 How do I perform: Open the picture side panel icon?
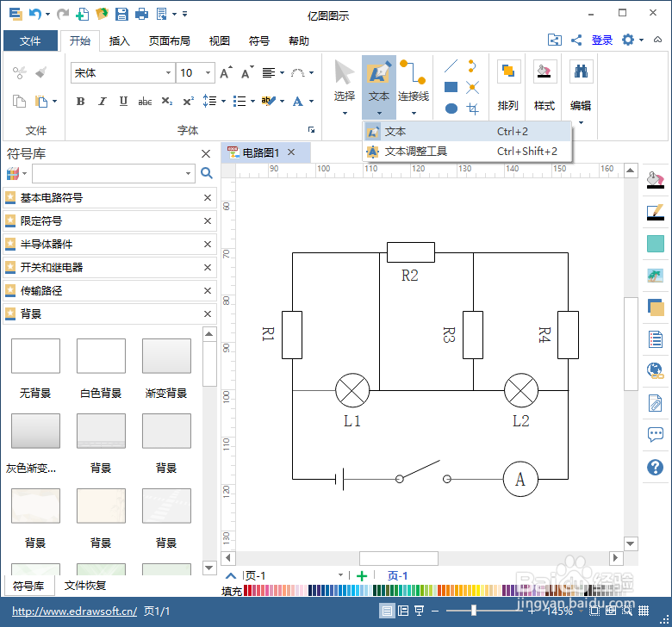tap(656, 276)
